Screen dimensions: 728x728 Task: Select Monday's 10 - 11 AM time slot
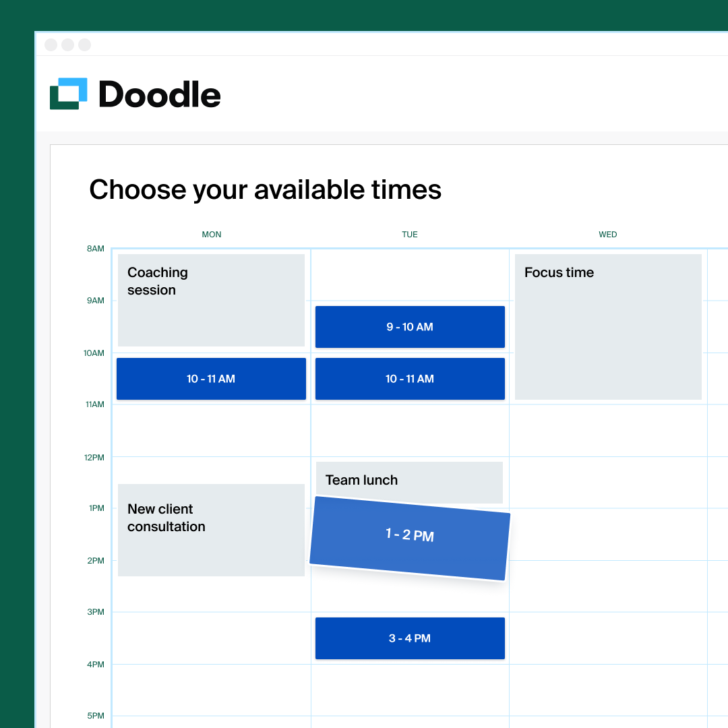click(x=211, y=379)
